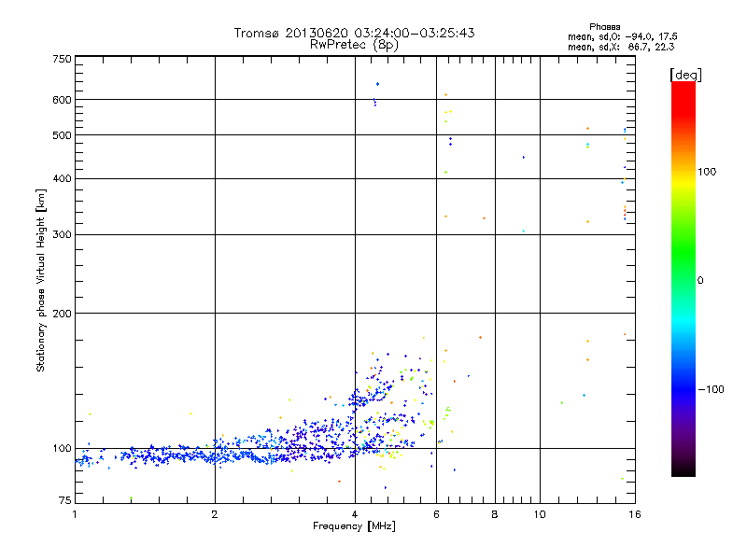Click the y-axis tick label '500'
This screenshot has width=747, height=560.
62,135
